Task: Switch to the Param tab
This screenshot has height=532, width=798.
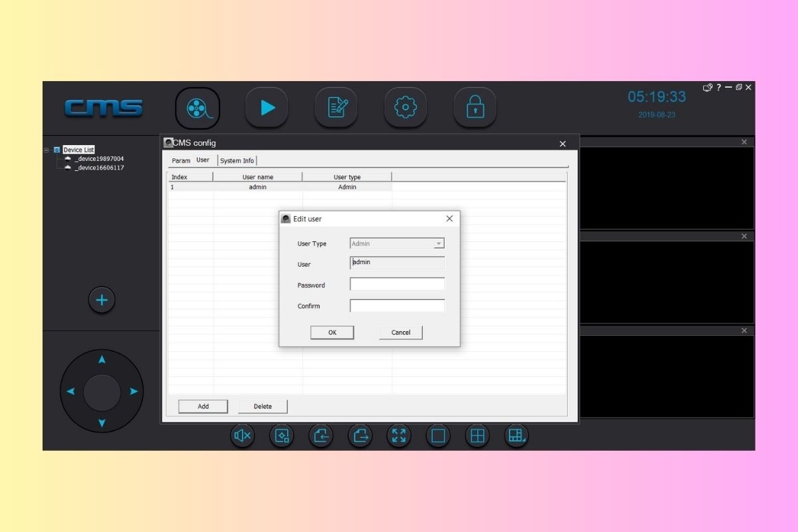Action: point(181,161)
